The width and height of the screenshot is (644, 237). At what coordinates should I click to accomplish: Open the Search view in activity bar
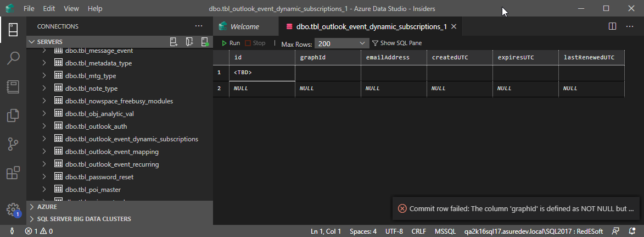13,58
